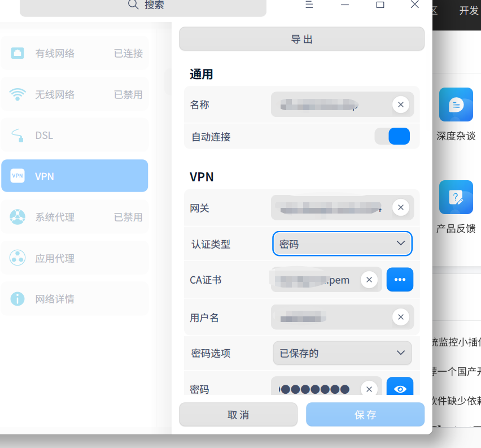Click the cancel (取消) button
The height and width of the screenshot is (448, 481).
pyautogui.click(x=238, y=415)
